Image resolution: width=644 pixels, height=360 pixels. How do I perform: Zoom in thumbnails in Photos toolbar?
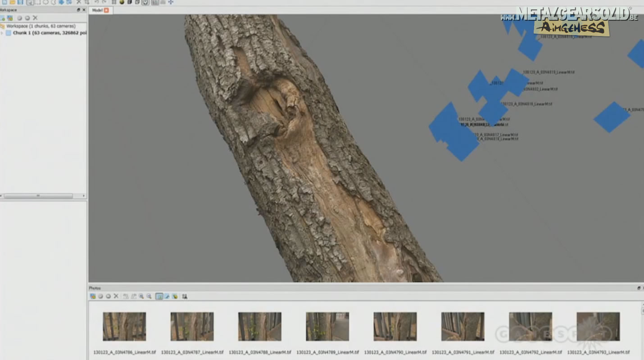(x=141, y=296)
